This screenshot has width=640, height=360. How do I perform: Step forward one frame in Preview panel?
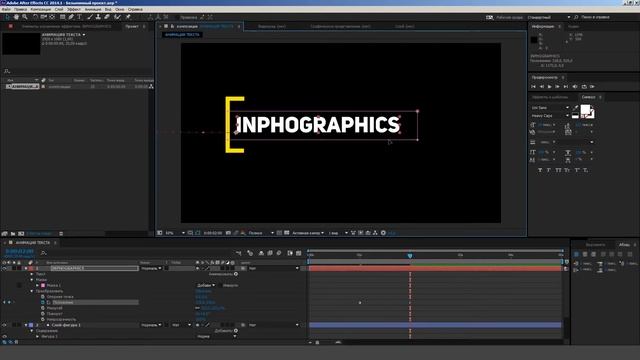[557, 87]
